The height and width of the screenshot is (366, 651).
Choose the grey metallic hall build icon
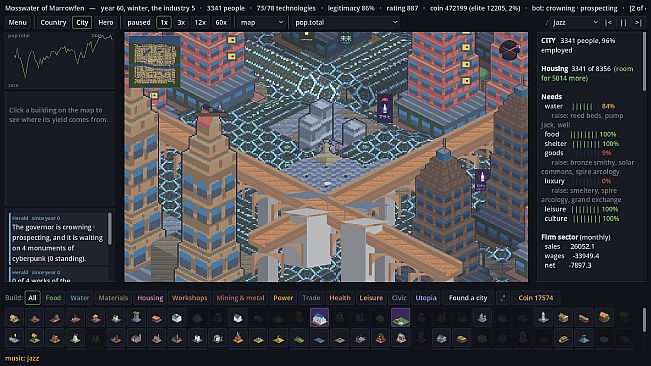coord(441,338)
